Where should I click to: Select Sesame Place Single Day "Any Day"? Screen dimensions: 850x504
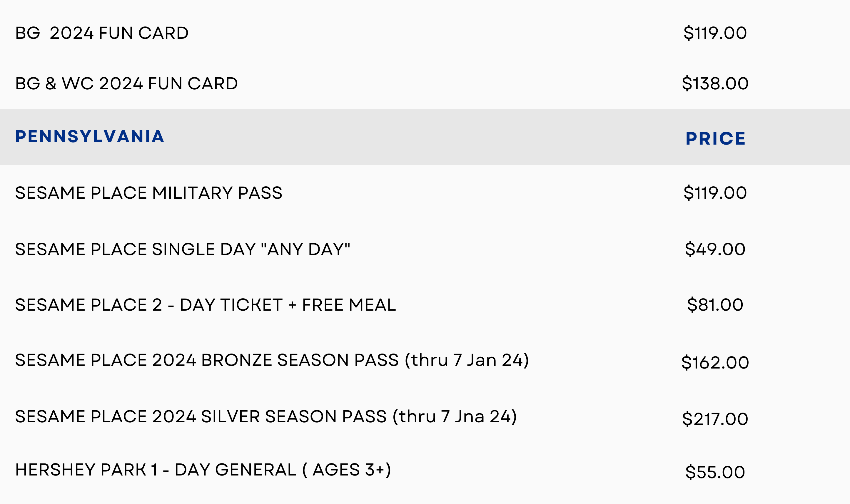click(x=182, y=249)
